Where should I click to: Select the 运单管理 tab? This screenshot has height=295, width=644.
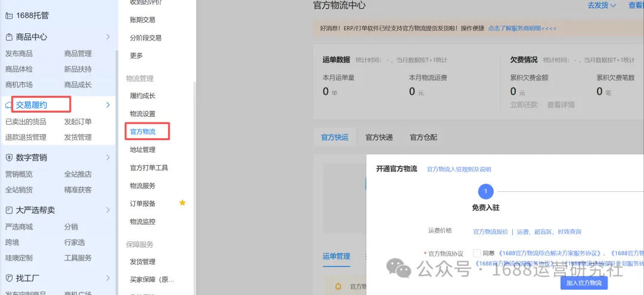click(336, 256)
